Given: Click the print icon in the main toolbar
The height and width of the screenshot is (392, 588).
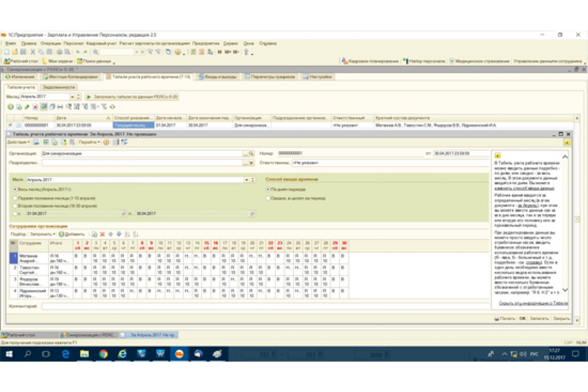Looking at the screenshot, I should [59, 52].
